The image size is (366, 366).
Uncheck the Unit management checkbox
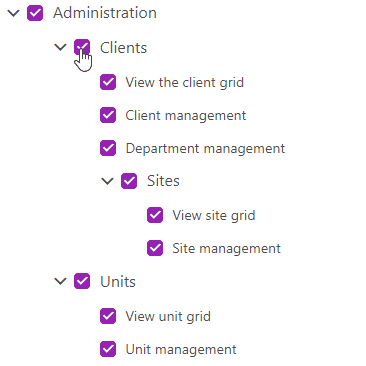point(108,349)
